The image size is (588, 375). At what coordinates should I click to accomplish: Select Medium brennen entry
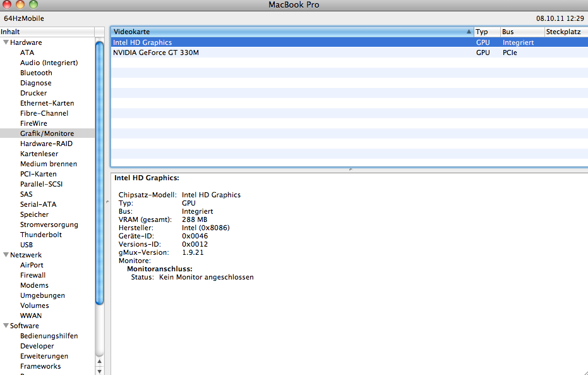click(x=49, y=164)
